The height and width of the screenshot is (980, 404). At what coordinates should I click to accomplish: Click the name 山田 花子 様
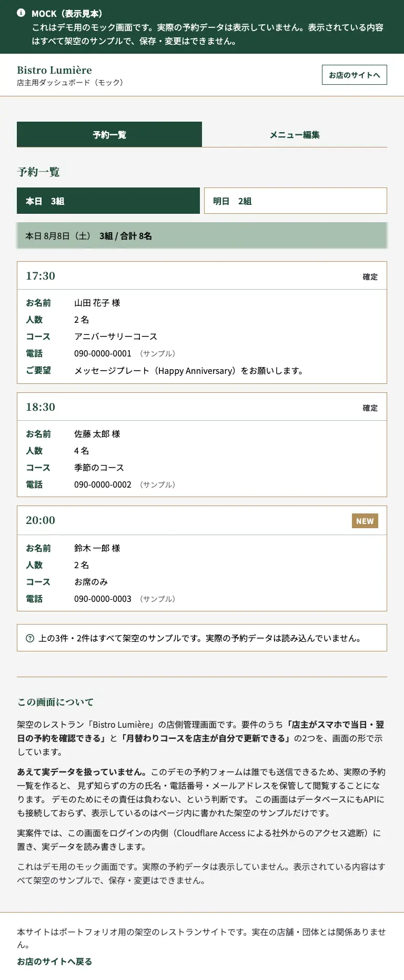[97, 303]
